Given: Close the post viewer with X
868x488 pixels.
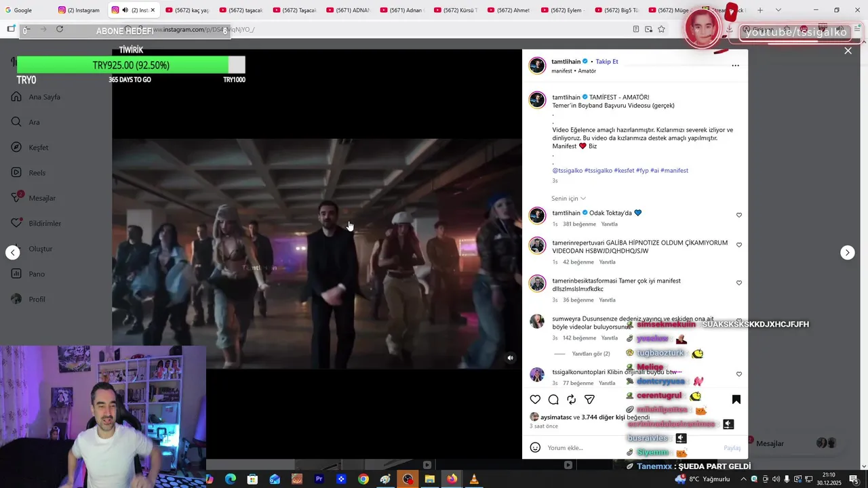Looking at the screenshot, I should coord(848,51).
